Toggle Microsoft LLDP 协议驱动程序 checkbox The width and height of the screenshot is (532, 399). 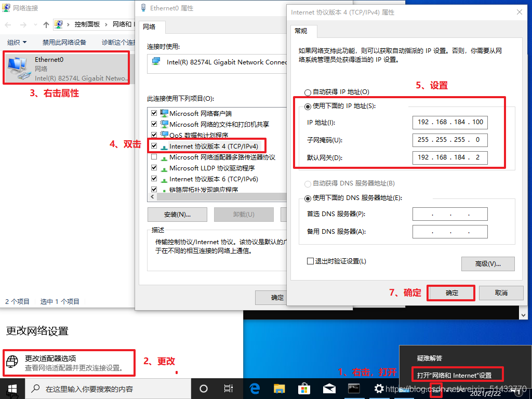(x=154, y=168)
